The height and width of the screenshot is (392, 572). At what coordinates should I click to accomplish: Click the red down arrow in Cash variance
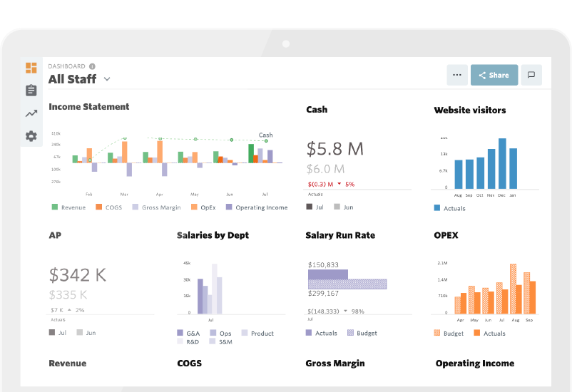click(x=339, y=185)
